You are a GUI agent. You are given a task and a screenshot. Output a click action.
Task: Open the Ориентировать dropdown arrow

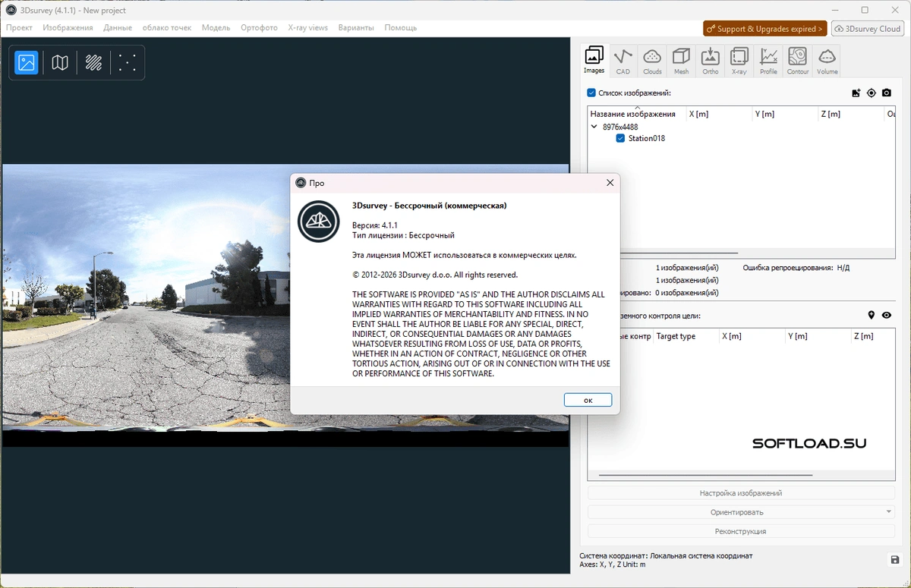pyautogui.click(x=889, y=512)
